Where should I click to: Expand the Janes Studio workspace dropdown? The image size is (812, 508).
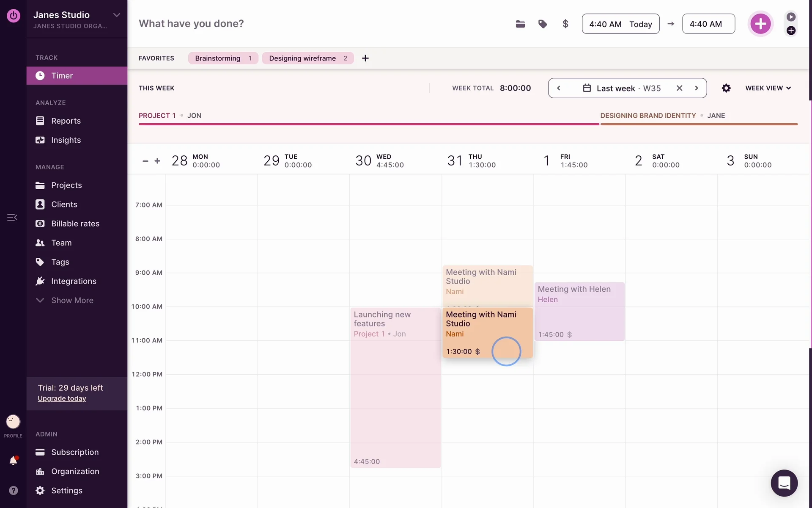117,15
